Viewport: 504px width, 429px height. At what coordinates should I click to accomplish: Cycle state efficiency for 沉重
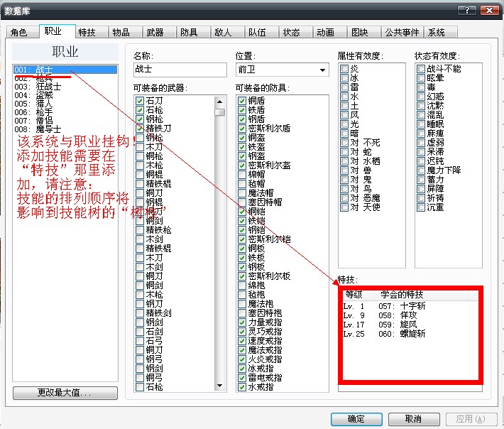coord(421,207)
